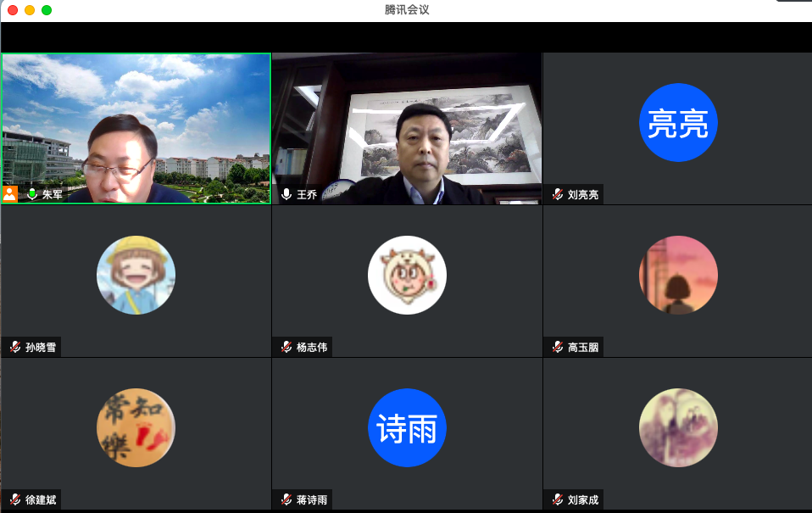
Task: Click the orange host icon beside 朱军
Action: pyautogui.click(x=10, y=194)
